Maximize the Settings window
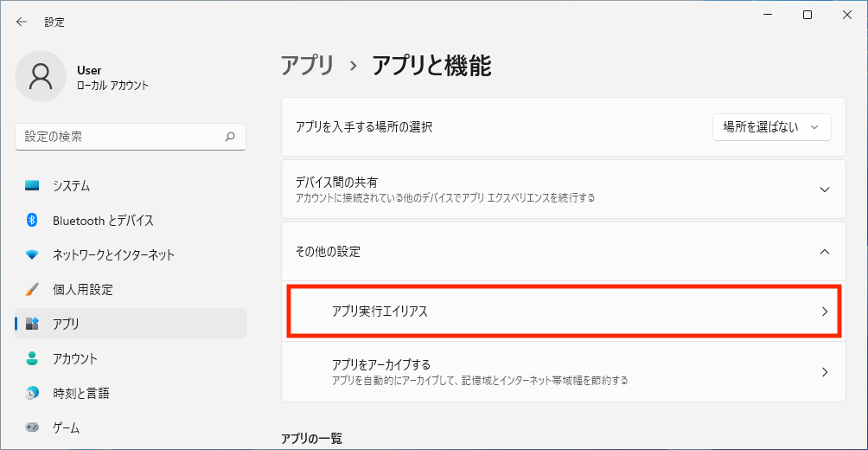 point(807,15)
